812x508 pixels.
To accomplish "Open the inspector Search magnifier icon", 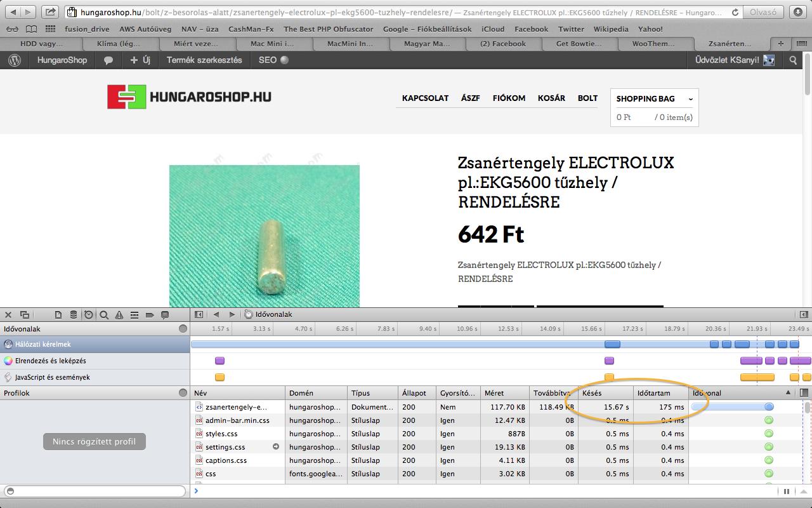I will [x=104, y=314].
